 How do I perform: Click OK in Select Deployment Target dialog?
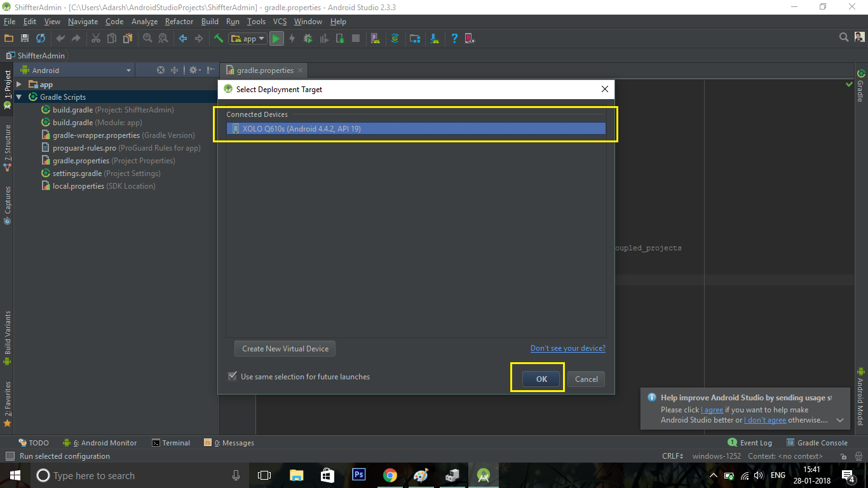(541, 379)
